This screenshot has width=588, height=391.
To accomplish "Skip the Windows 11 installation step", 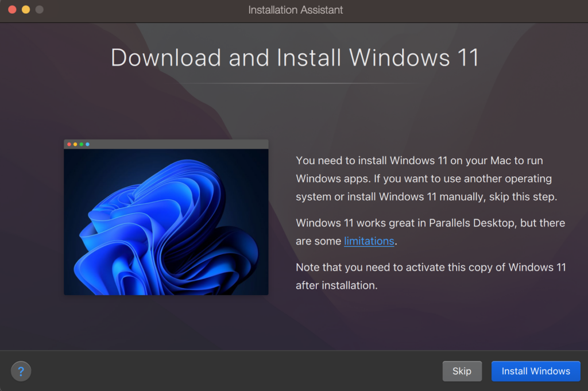I will [x=462, y=371].
